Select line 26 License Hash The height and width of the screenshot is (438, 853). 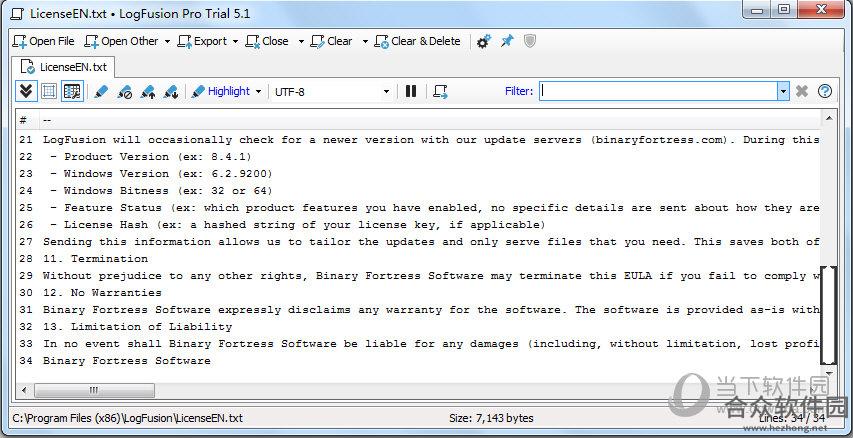click(x=419, y=225)
